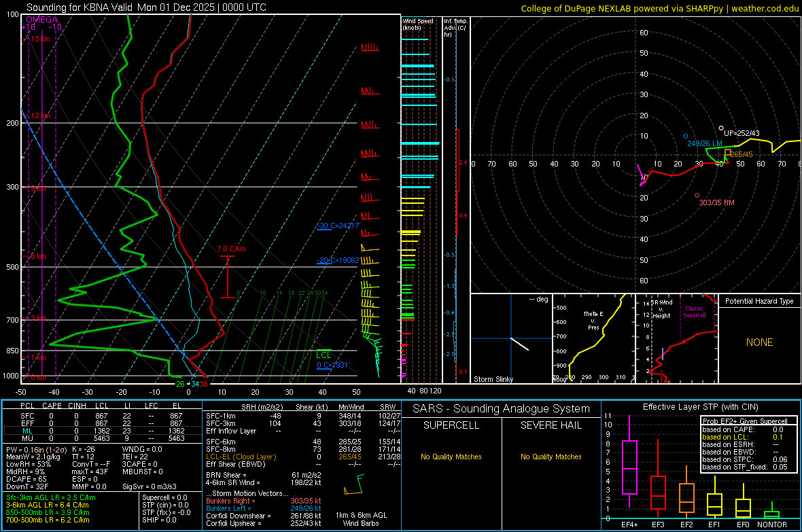This screenshot has width=802, height=532.
Task: Click the Eff Shear (EBWD) row
Action: click(303, 464)
